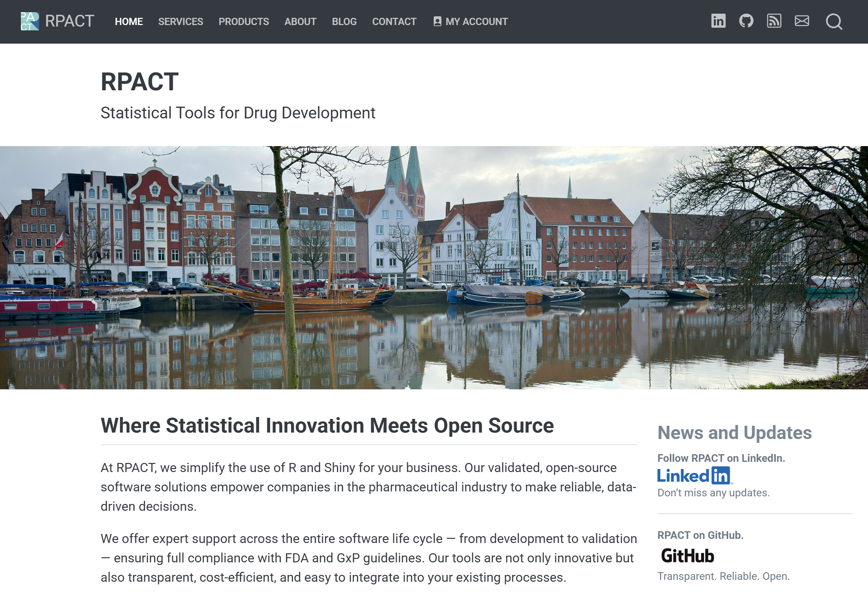The image size is (868, 595).
Task: Navigate to the About page
Action: pos(300,22)
